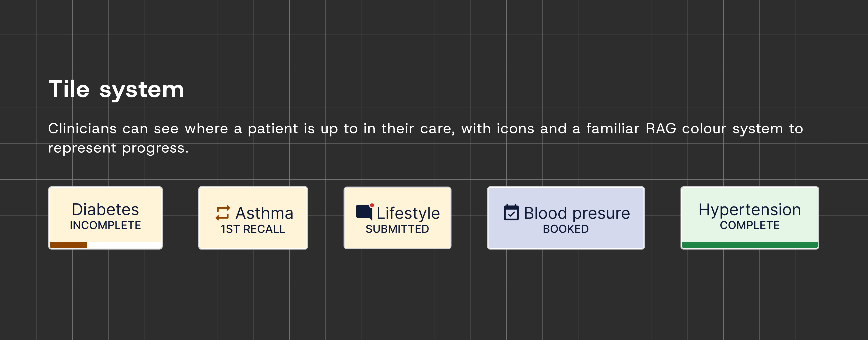Viewport: 868px width, 340px height.
Task: Select the Blood presure tile title
Action: point(577,213)
